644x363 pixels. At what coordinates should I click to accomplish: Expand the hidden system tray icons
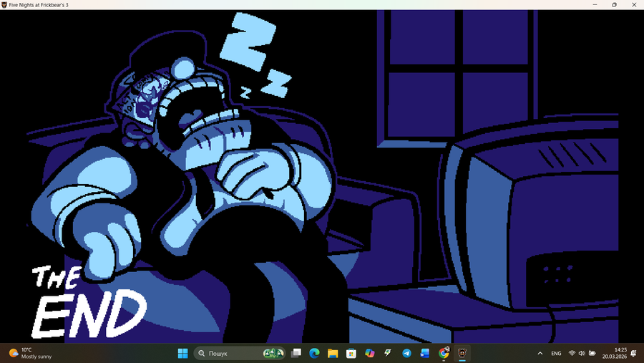pyautogui.click(x=540, y=353)
